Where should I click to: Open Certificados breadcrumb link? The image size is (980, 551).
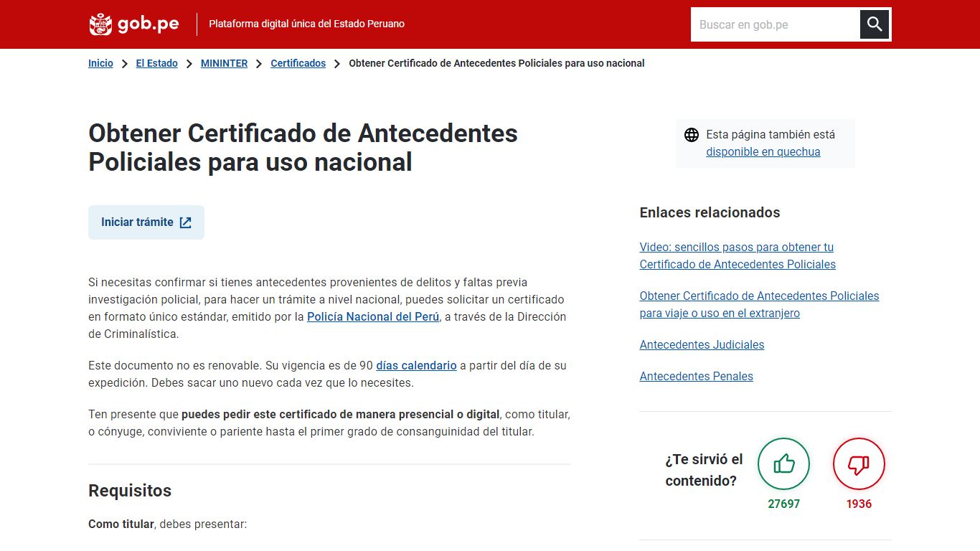coord(298,63)
